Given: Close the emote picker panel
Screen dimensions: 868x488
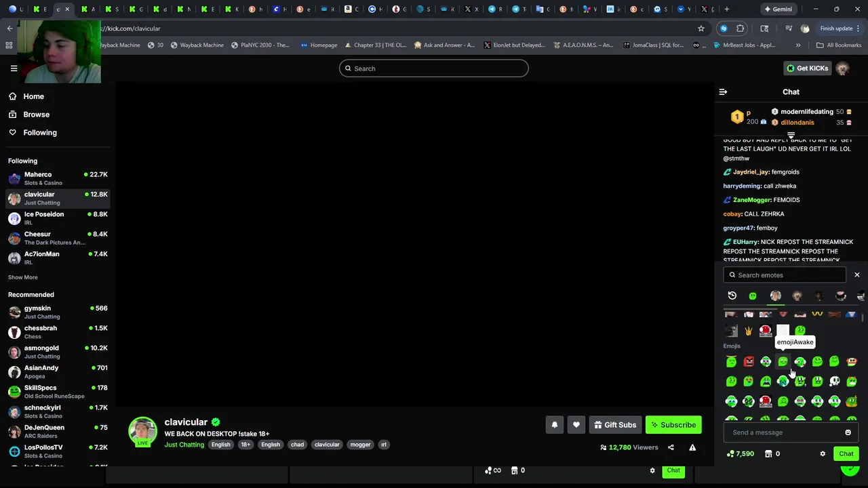Looking at the screenshot, I should pos(856,275).
